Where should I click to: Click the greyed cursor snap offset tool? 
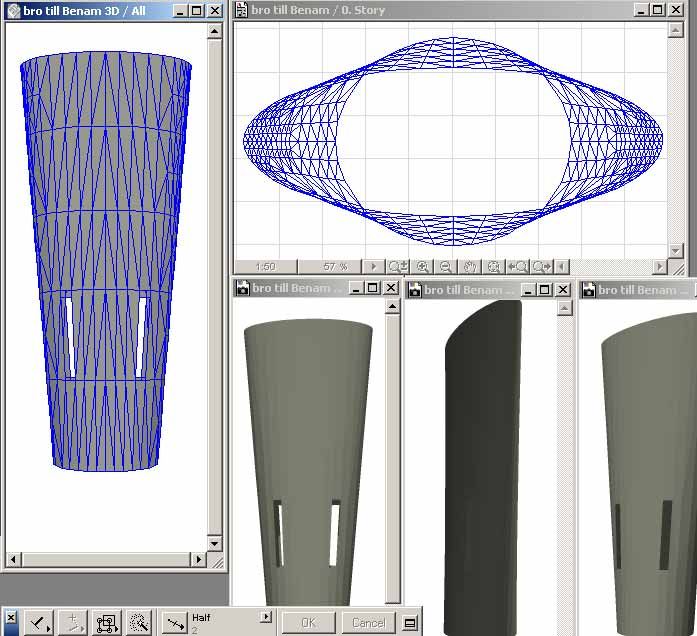[73, 623]
